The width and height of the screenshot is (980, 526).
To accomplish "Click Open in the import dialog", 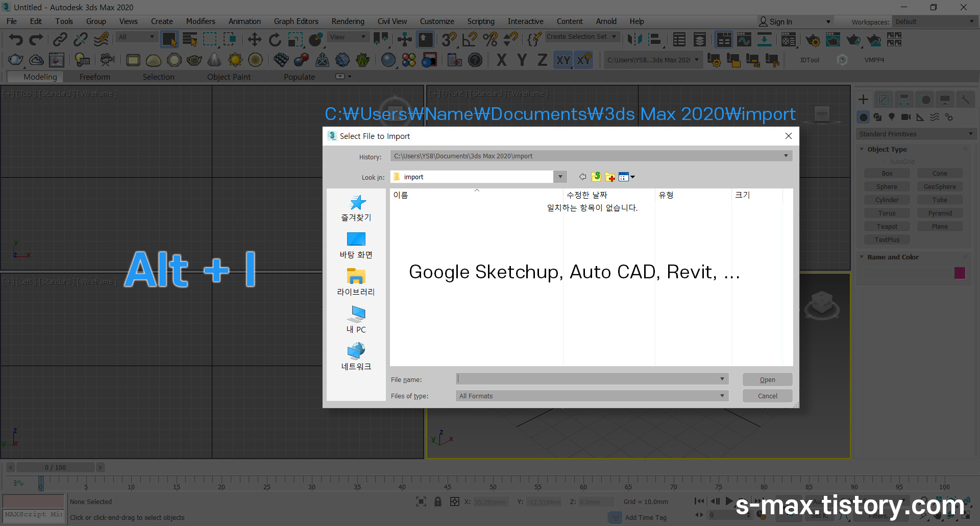I will point(767,379).
